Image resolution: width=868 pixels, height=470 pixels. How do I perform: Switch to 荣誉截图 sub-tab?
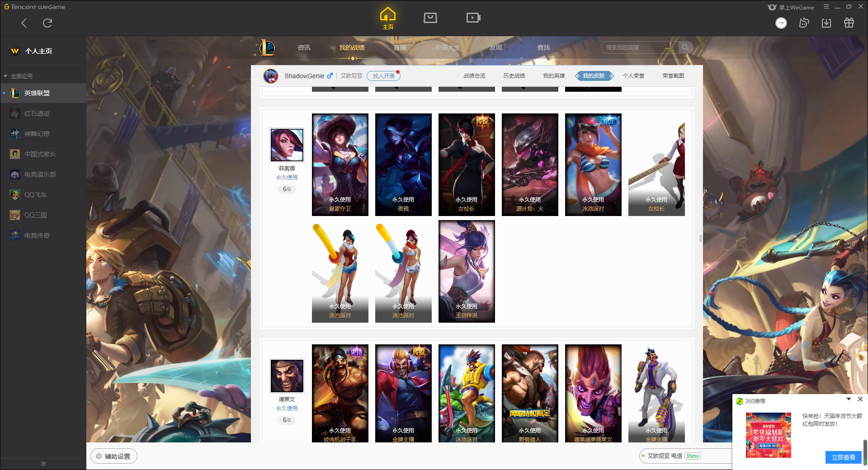coord(673,76)
